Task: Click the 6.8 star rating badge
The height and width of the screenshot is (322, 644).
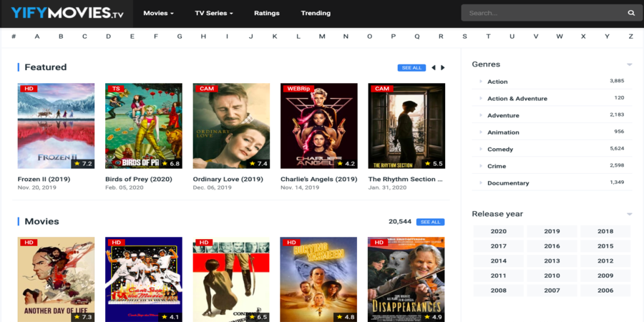Action: pos(170,164)
